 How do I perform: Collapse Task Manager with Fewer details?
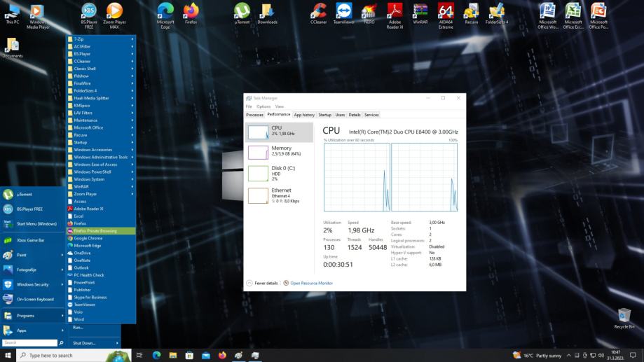261,283
